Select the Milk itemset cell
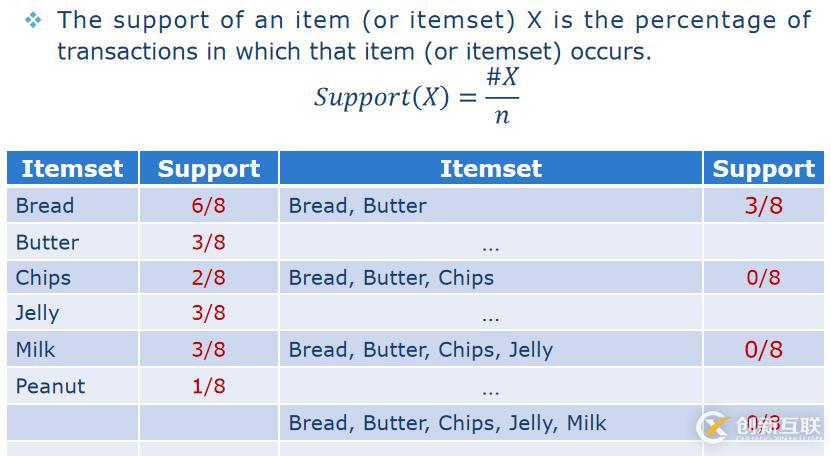The height and width of the screenshot is (456, 831). [x=36, y=350]
